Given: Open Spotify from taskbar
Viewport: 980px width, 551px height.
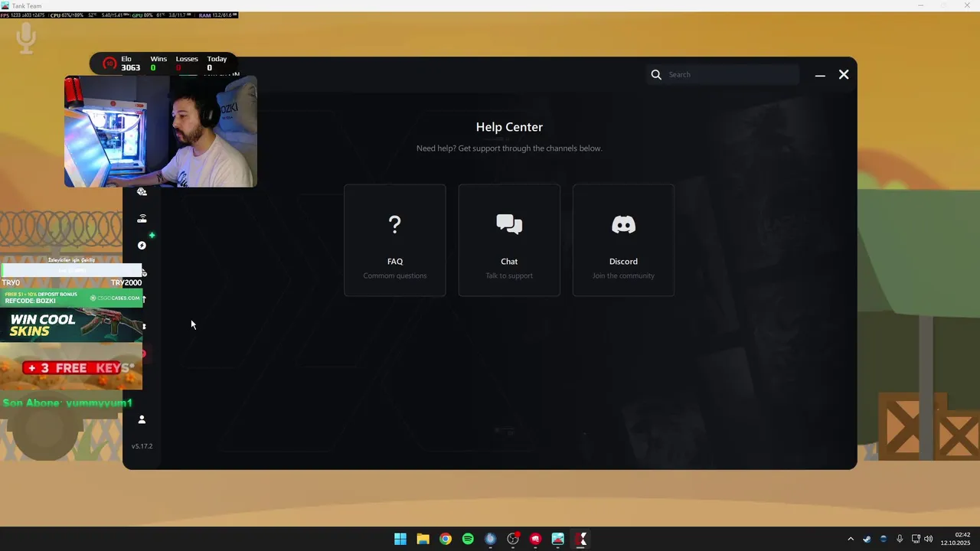Looking at the screenshot, I should 468,539.
